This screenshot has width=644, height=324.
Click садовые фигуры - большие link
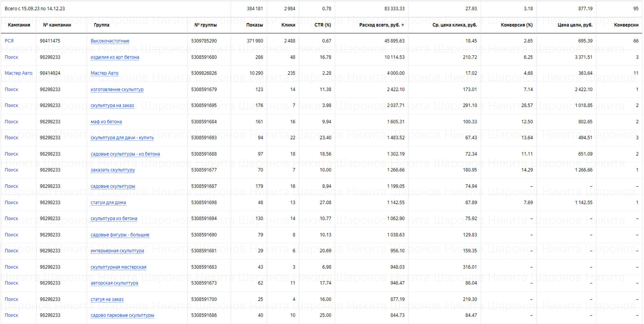coord(120,235)
